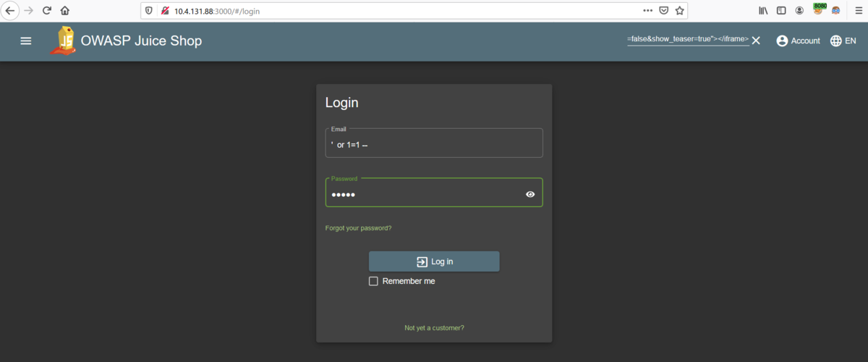Image resolution: width=868 pixels, height=362 pixels.
Task: Open Juice Shop side navigation menu
Action: pyautogui.click(x=26, y=41)
